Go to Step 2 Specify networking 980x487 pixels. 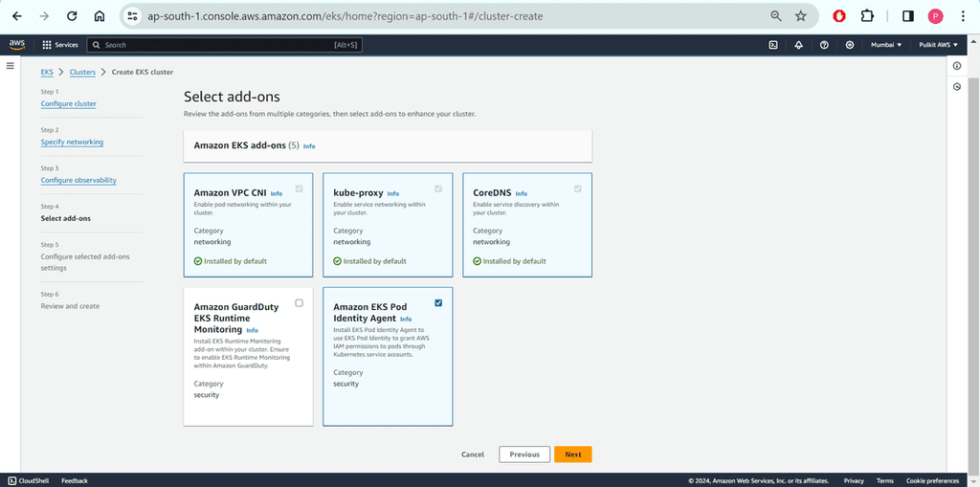click(x=73, y=142)
